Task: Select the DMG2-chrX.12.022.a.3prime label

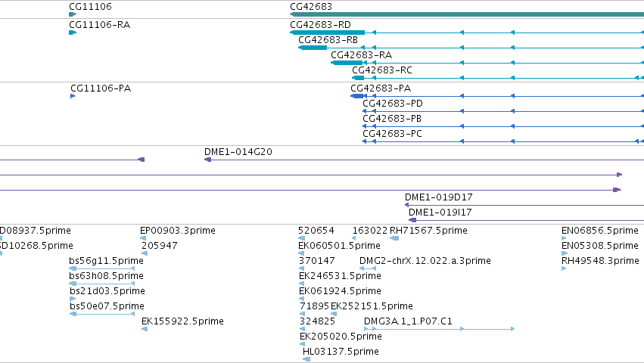Action: [x=425, y=261]
